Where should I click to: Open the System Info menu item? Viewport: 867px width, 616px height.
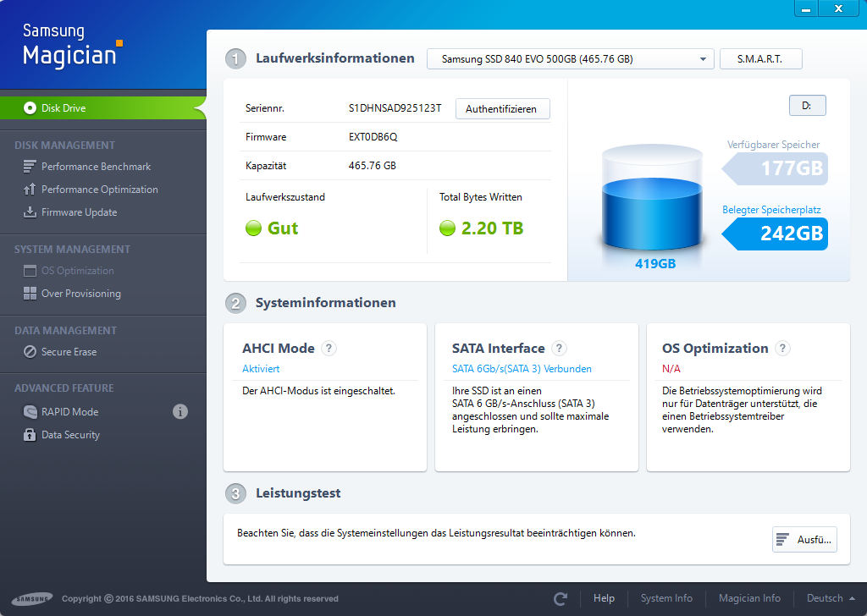[666, 598]
